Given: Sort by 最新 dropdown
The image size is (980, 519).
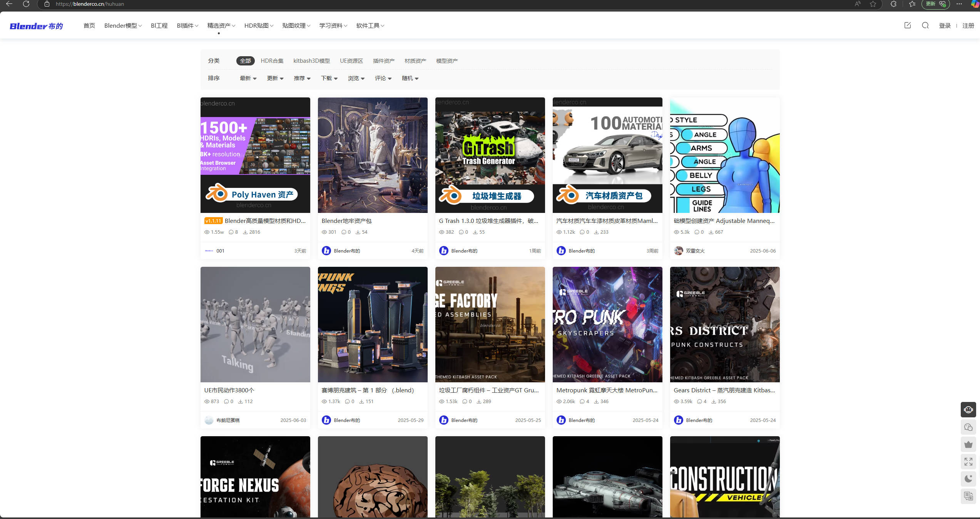Looking at the screenshot, I should [x=248, y=78].
